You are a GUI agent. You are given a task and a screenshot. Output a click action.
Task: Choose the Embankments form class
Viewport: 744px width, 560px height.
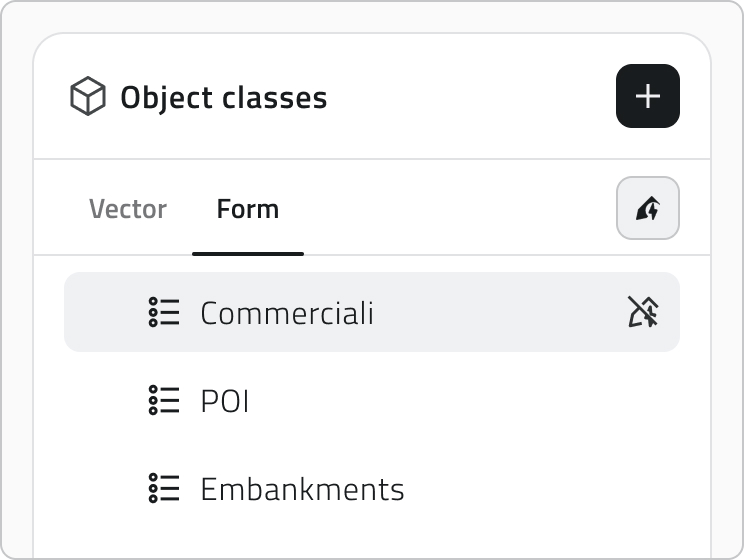[x=302, y=489]
